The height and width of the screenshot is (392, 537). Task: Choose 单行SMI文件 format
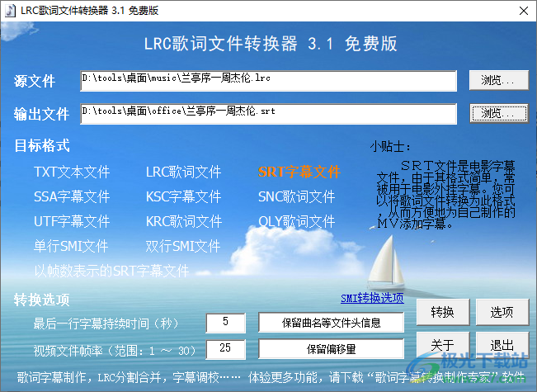[x=71, y=246]
